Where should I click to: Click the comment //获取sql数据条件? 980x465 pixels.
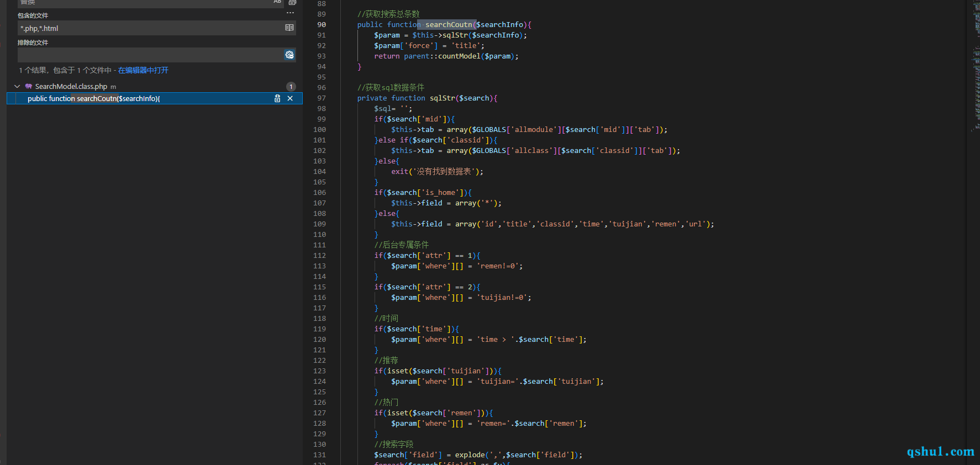[x=391, y=87]
